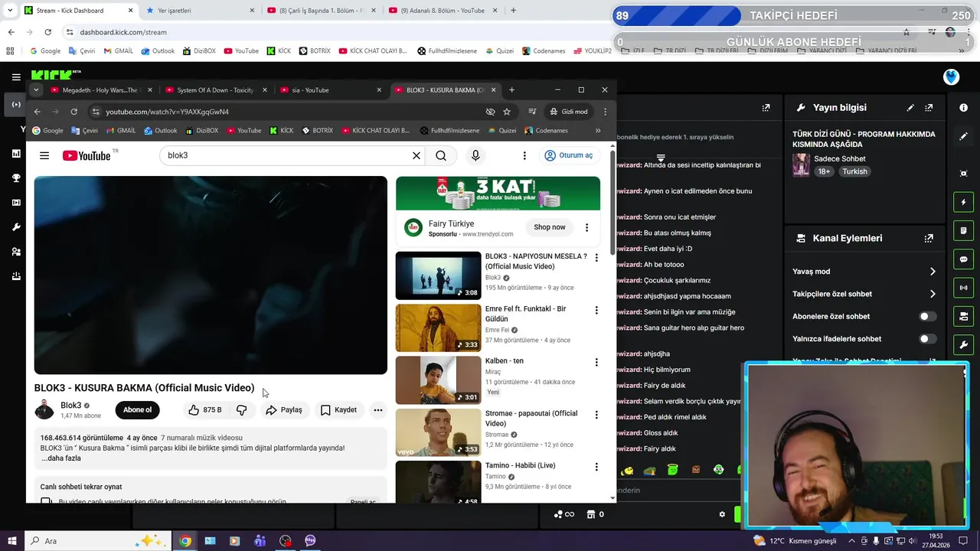Switch to Megadeth Holy Wars tab
The width and height of the screenshot is (980, 551).
pos(100,90)
